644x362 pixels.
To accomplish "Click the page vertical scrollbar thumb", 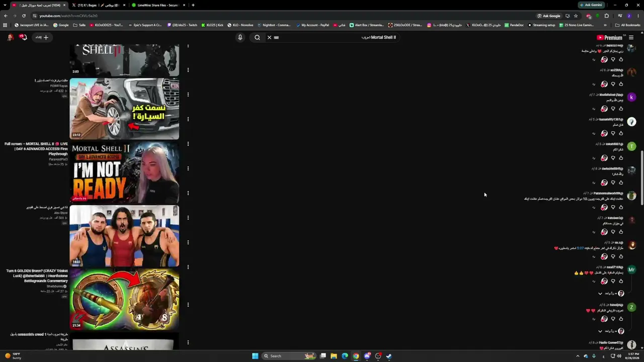I will point(642,177).
